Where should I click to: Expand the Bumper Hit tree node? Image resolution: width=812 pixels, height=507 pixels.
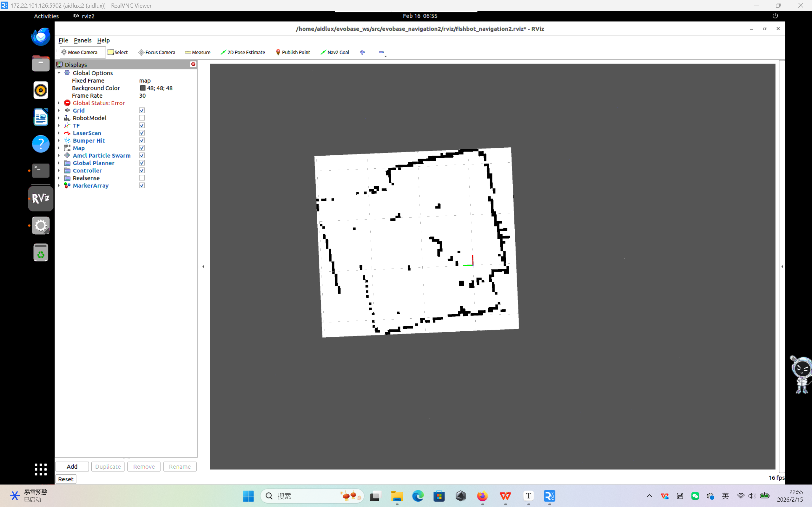[59, 140]
